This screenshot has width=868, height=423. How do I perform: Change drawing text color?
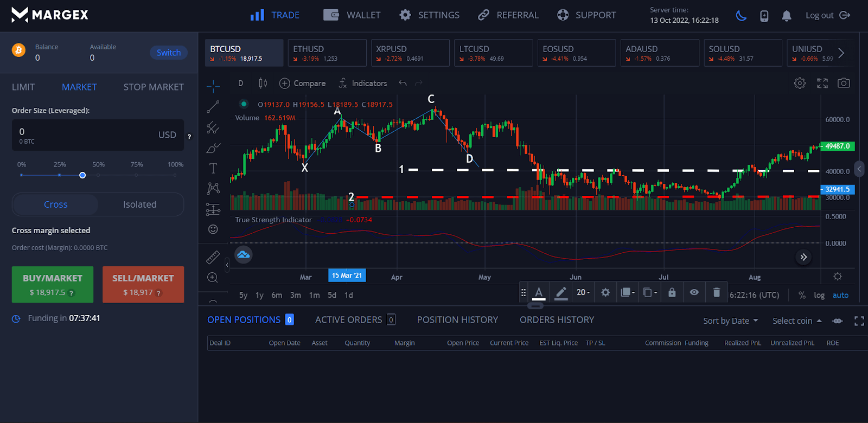539,293
